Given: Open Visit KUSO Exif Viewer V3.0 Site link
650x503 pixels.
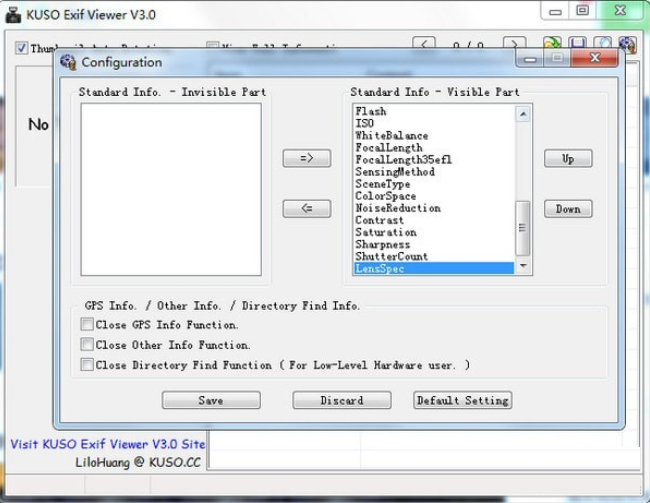Looking at the screenshot, I should click(x=107, y=444).
